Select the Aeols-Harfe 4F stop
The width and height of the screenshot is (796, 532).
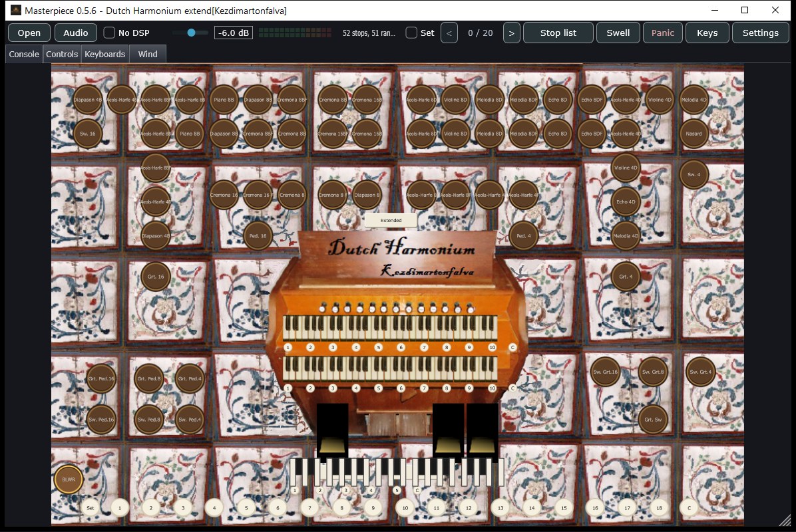pos(523,196)
